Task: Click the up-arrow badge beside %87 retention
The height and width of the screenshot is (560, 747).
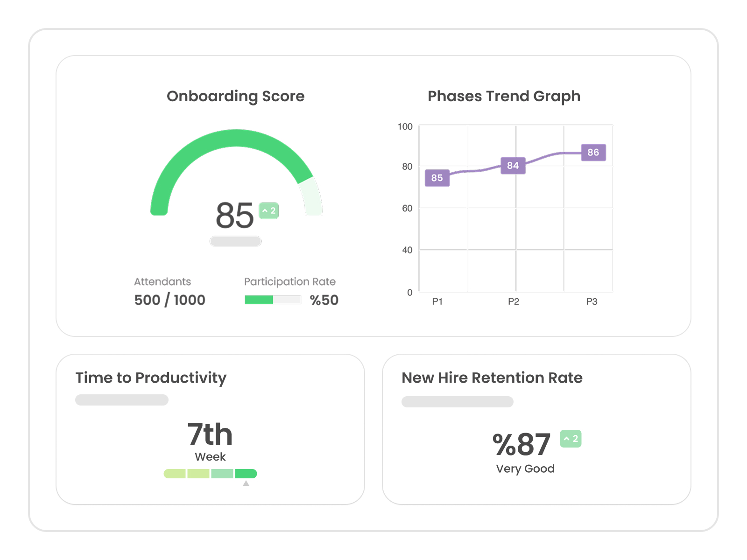Action: (571, 439)
